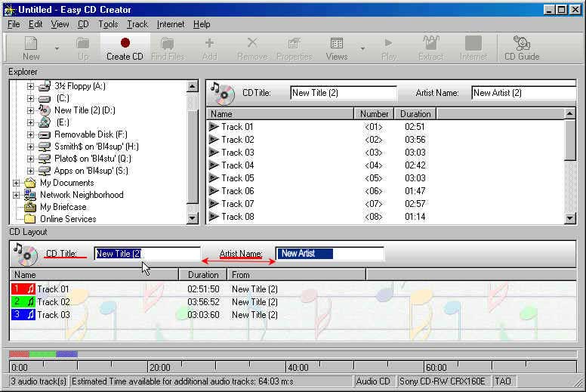Click the Add toolbar icon
This screenshot has height=392, width=586.
tap(210, 48)
